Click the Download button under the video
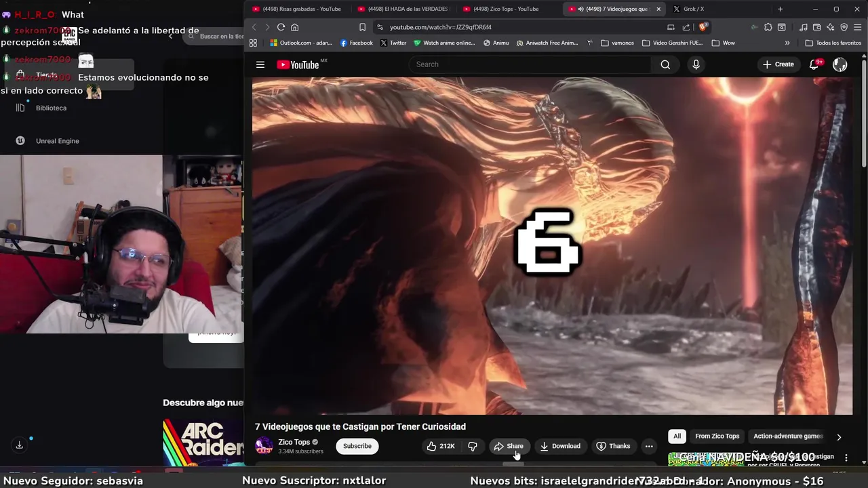The height and width of the screenshot is (488, 868). coord(560,446)
